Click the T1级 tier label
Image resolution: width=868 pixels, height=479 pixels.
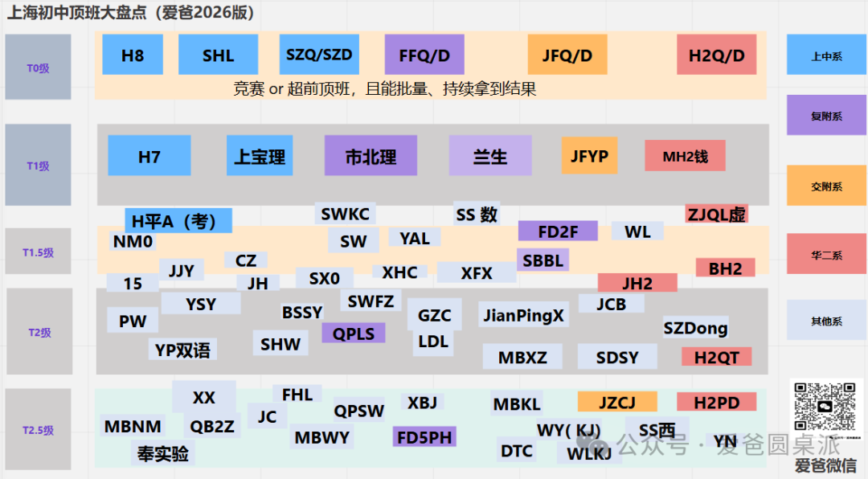(39, 165)
